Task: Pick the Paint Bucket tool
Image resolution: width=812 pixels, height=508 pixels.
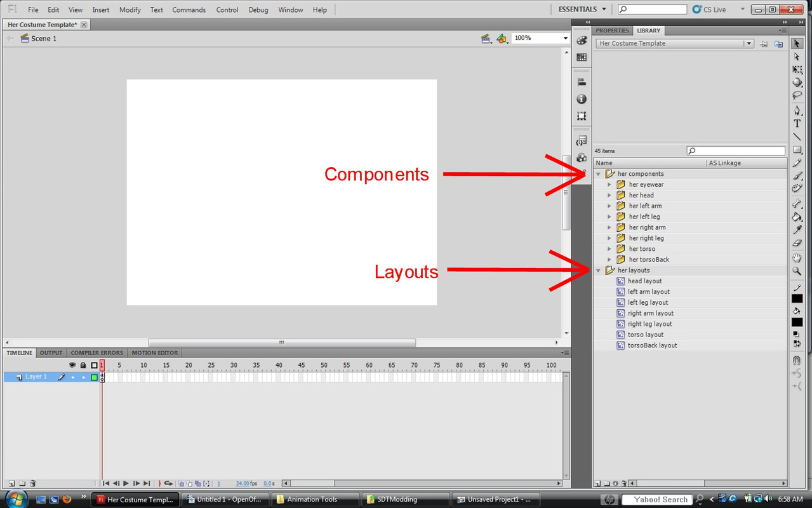Action: [x=797, y=217]
